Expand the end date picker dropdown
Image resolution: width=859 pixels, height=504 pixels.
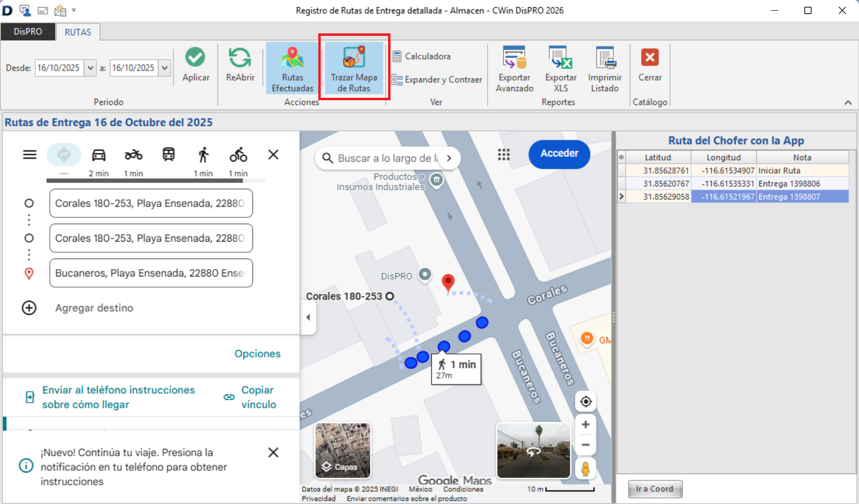[165, 68]
